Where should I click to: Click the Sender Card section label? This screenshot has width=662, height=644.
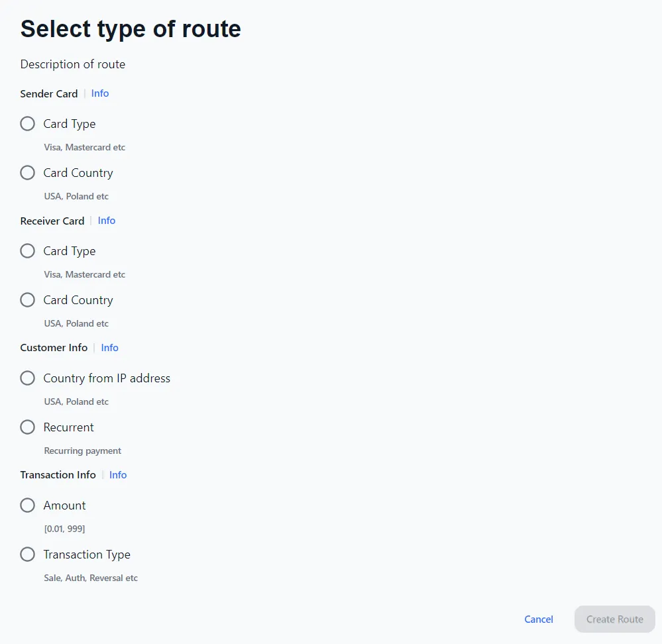(x=49, y=94)
